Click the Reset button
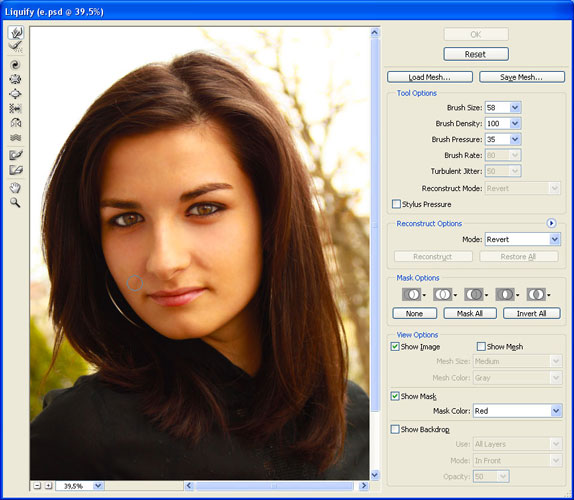This screenshot has height=500, width=574. (x=476, y=54)
